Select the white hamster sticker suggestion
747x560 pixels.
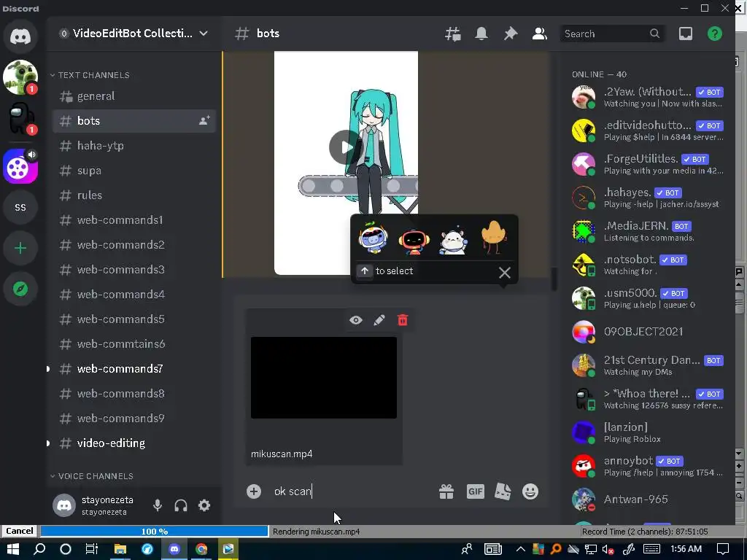click(454, 239)
